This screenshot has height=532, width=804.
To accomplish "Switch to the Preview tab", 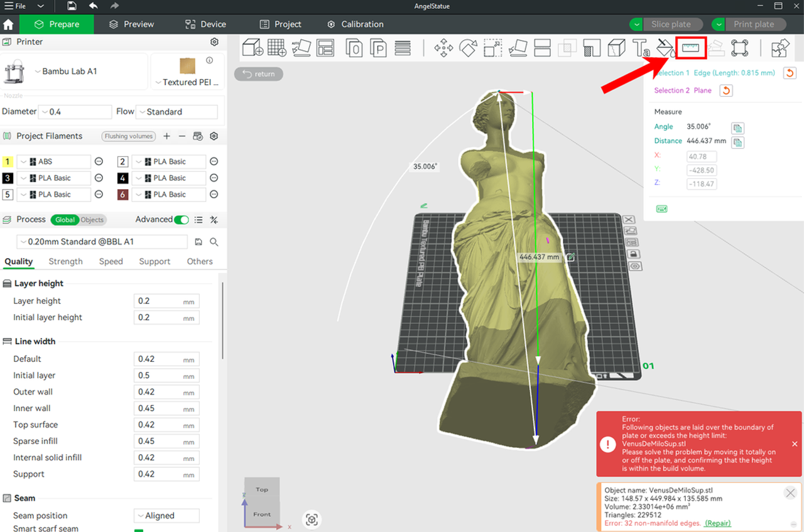I will tap(131, 24).
